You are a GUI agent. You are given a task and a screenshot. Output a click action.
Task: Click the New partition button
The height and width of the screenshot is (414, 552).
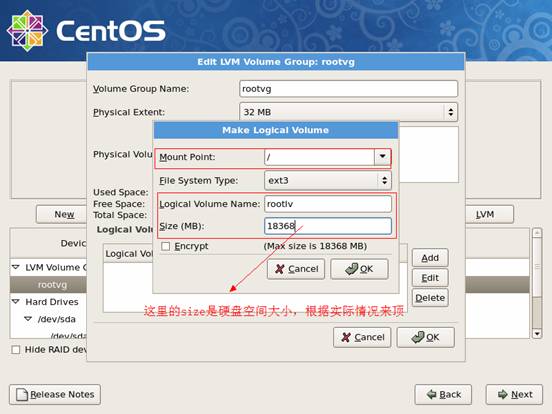click(62, 214)
